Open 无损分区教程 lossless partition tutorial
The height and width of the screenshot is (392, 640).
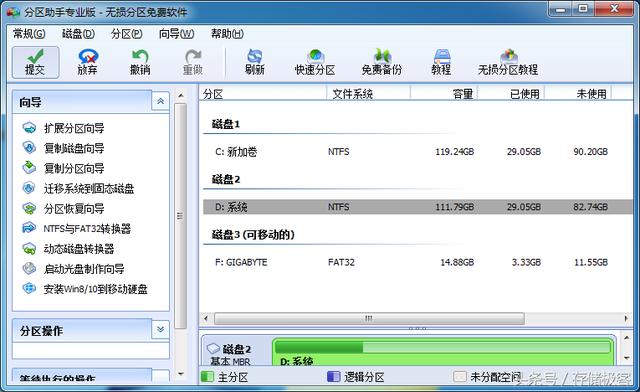click(508, 62)
